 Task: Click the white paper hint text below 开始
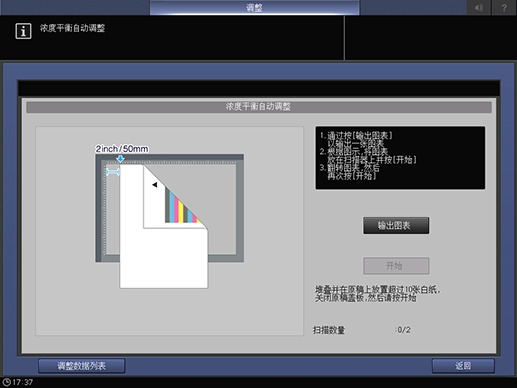[377, 294]
